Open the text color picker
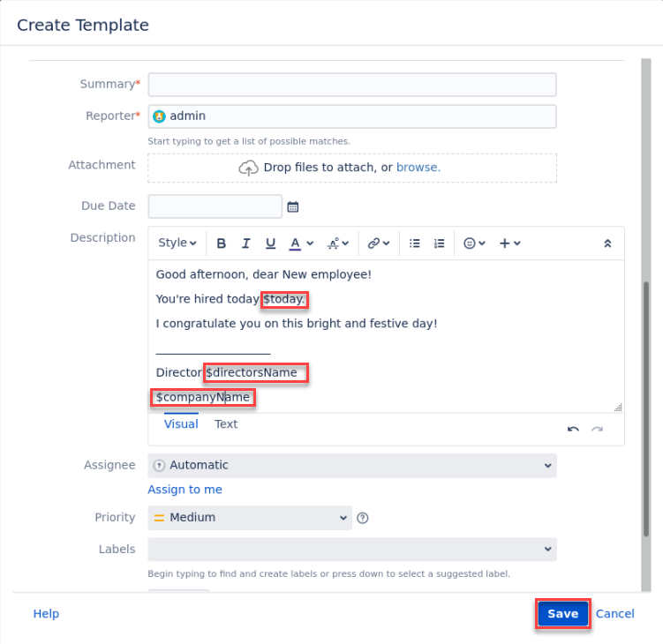The width and height of the screenshot is (663, 644). point(300,243)
